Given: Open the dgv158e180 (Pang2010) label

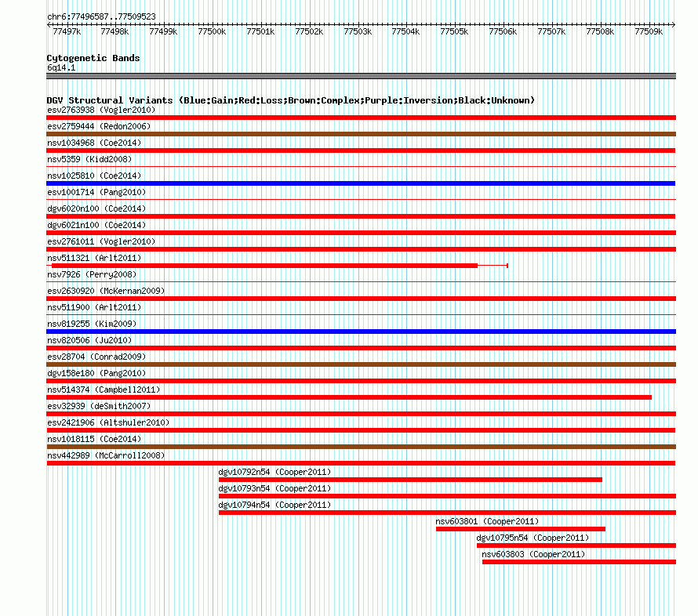Looking at the screenshot, I should 96,373.
